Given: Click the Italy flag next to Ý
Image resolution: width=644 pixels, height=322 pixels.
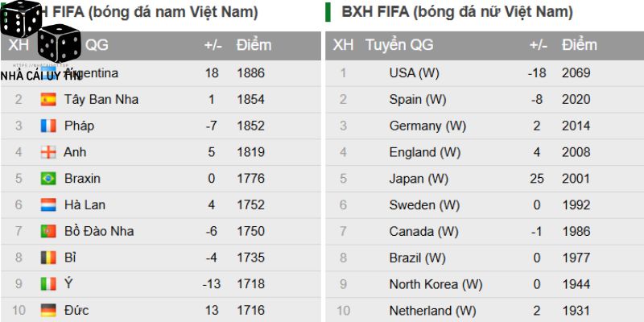Looking at the screenshot, I should (48, 284).
